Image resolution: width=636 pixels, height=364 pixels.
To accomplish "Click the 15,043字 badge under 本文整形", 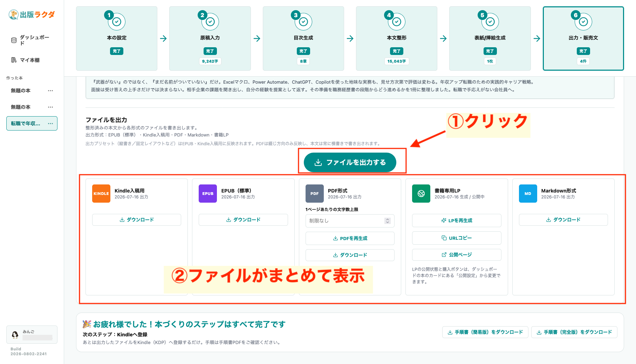I will 397,61.
